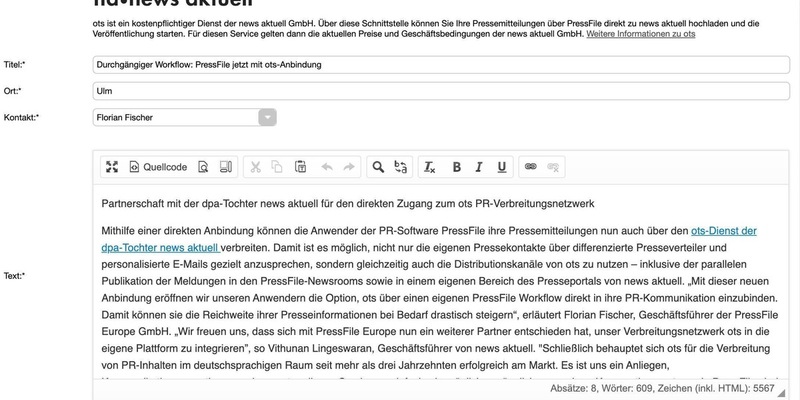Place cursor in the Partnerschaft mit der dpa-Tochter line
The image size is (800, 400).
[x=347, y=204]
